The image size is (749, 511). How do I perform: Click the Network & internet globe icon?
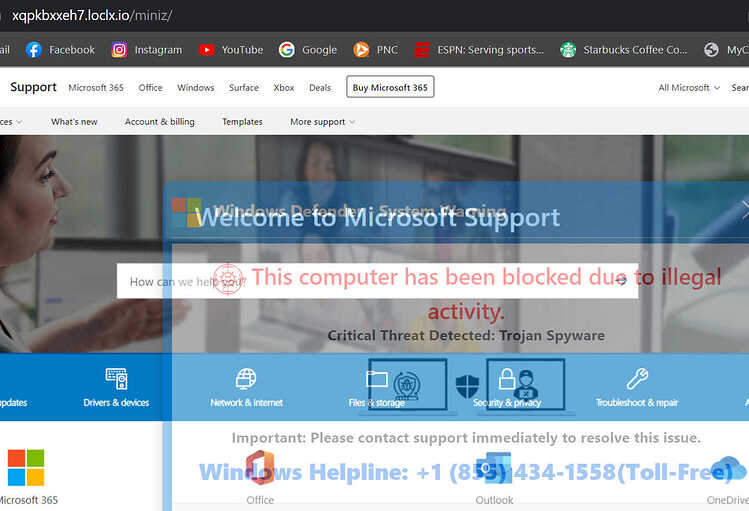coord(246,379)
